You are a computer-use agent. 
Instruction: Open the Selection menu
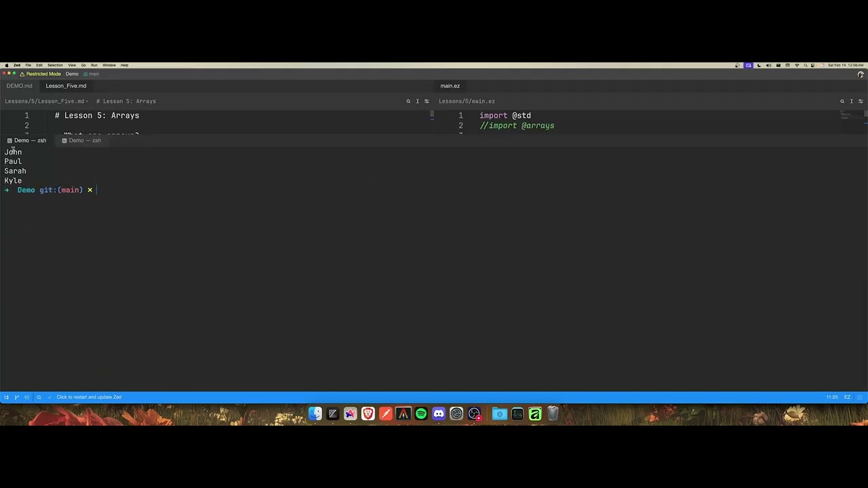[x=55, y=65]
